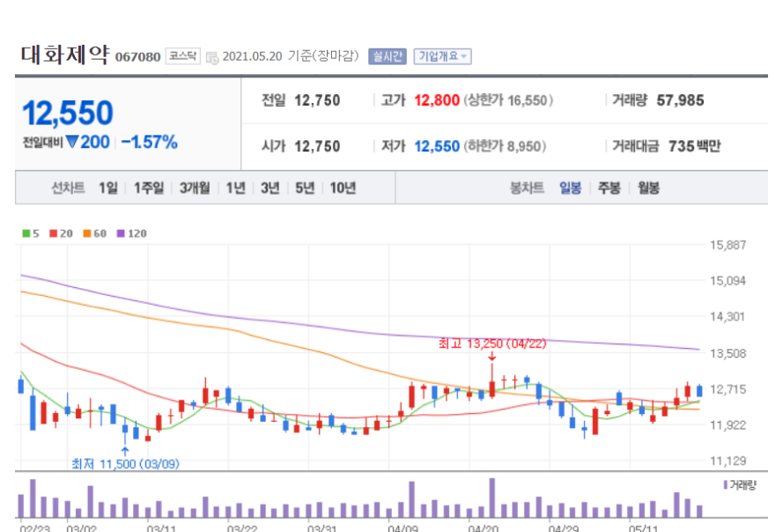Click the calendar icon before the date
The image size is (783, 532).
coord(212,57)
